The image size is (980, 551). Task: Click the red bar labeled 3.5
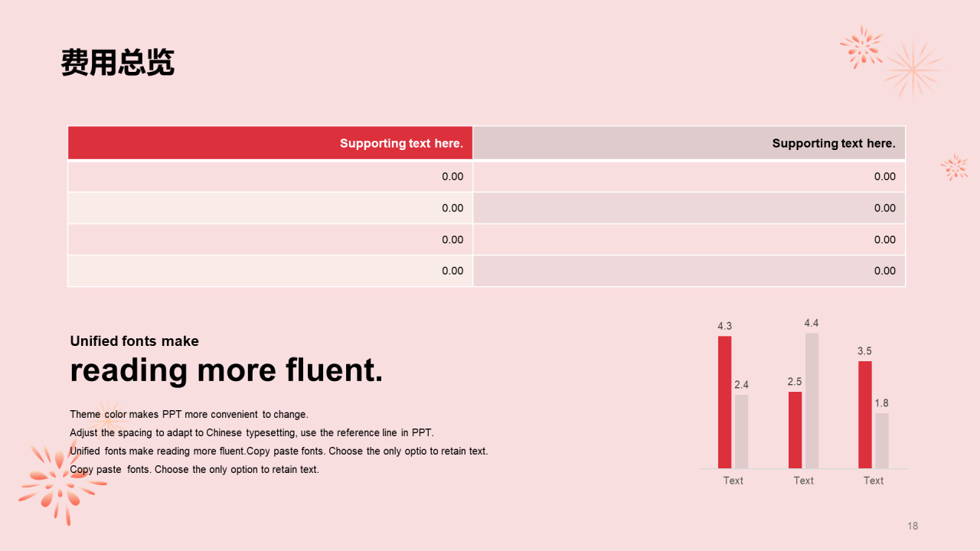pos(865,415)
